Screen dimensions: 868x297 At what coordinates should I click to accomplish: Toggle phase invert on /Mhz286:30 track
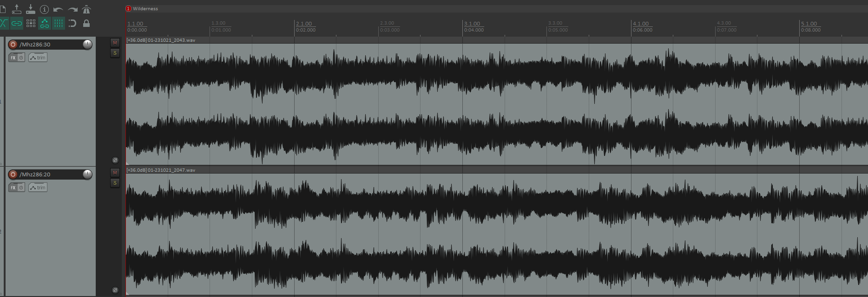(x=115, y=160)
